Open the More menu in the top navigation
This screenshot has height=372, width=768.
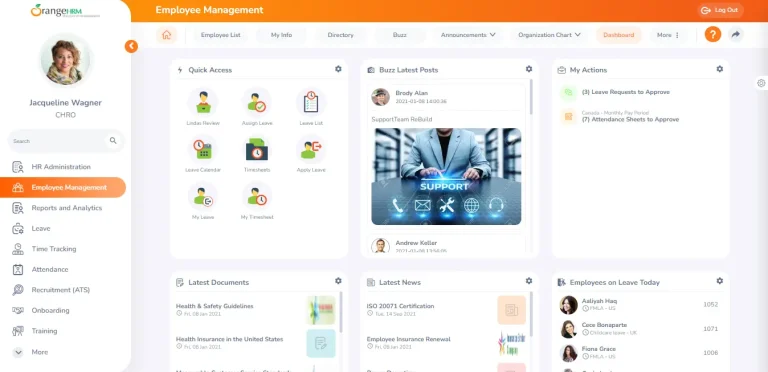(668, 35)
